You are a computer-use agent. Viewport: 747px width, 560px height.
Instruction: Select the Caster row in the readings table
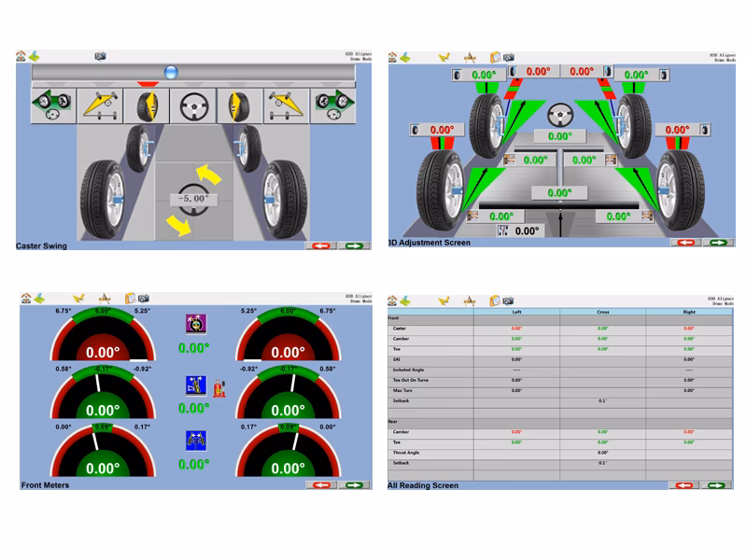pos(400,329)
